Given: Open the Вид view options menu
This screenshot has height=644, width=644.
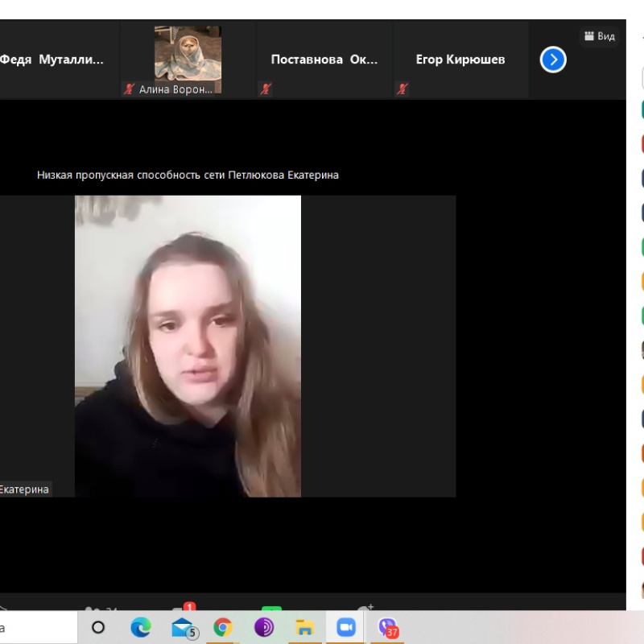Looking at the screenshot, I should 600,36.
